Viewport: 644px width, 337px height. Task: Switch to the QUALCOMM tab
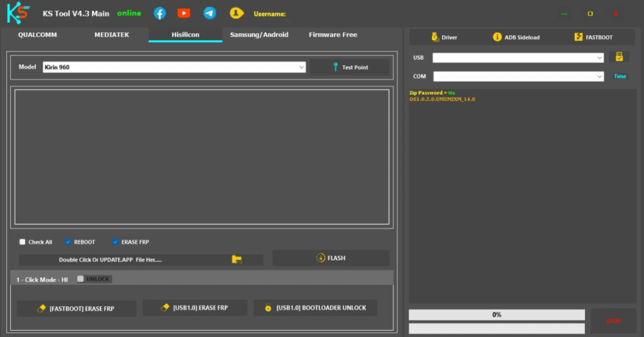[x=37, y=35]
